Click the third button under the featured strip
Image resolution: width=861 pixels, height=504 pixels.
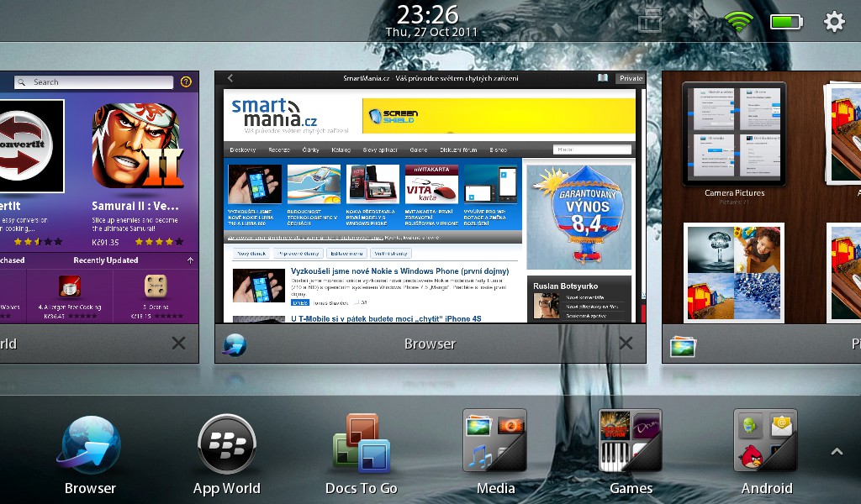(x=346, y=254)
